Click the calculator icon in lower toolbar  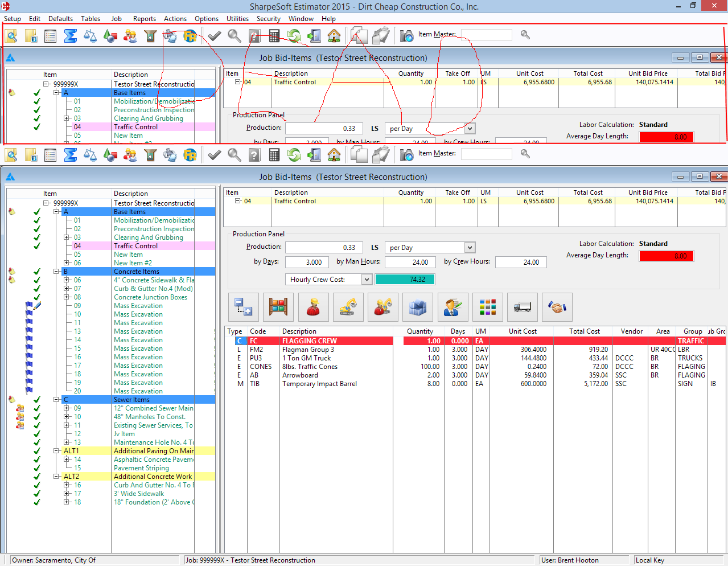point(274,155)
